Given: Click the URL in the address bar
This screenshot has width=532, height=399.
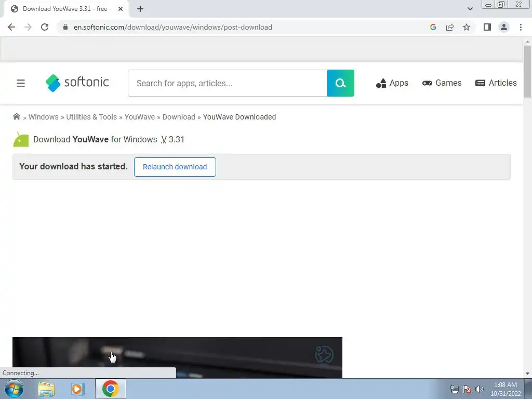Looking at the screenshot, I should [172, 27].
